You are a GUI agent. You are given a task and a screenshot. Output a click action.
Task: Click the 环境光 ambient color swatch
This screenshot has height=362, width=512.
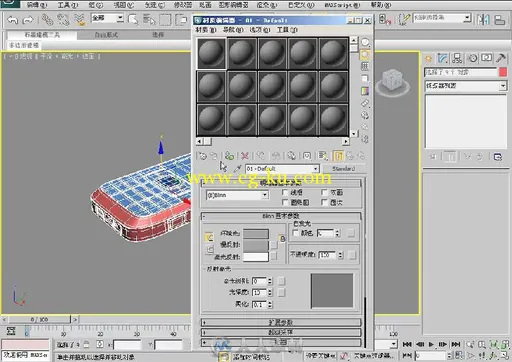coord(256,233)
